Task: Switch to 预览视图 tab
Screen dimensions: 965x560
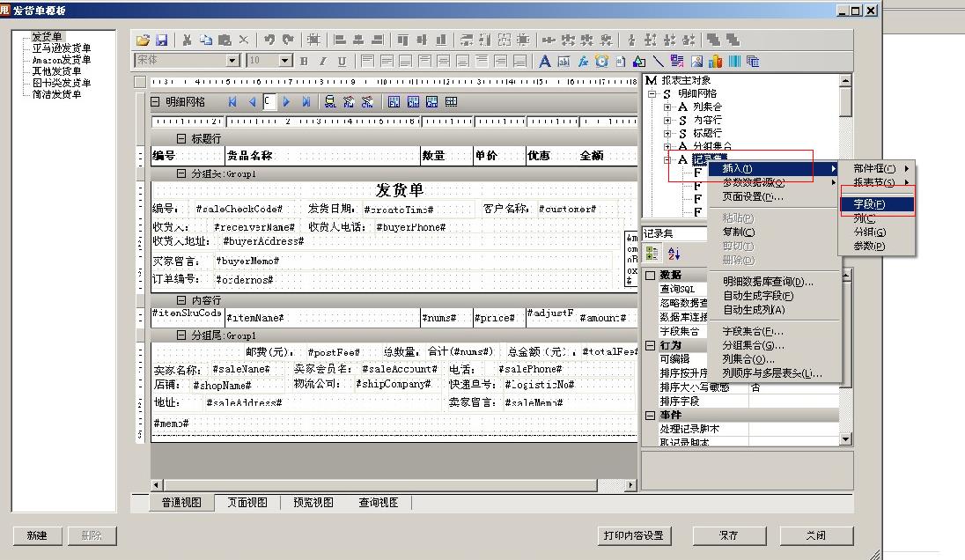Action: coord(313,503)
